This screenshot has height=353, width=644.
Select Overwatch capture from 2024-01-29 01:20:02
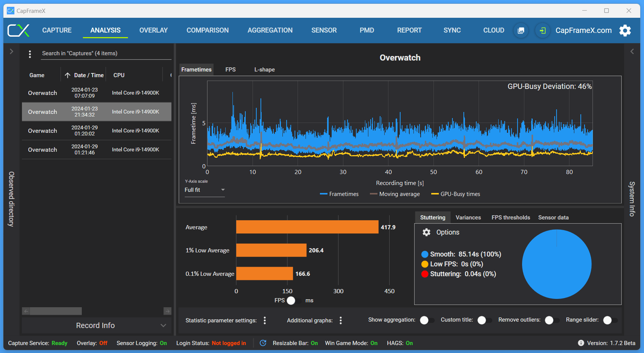click(97, 131)
